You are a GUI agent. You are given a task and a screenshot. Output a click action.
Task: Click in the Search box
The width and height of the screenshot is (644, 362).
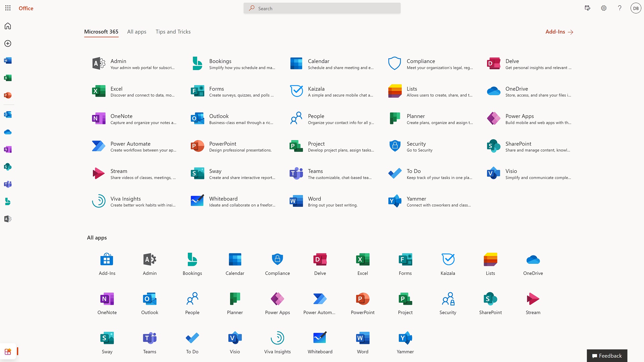pyautogui.click(x=322, y=8)
